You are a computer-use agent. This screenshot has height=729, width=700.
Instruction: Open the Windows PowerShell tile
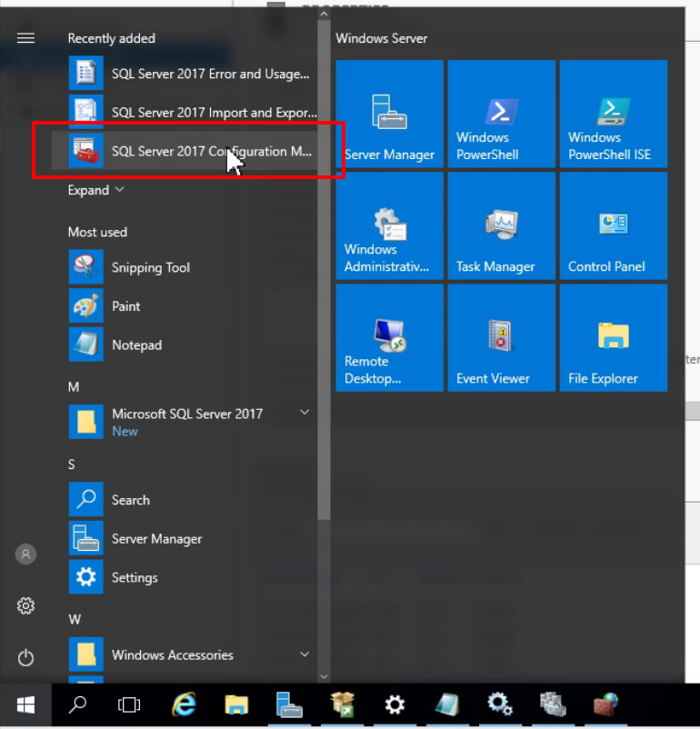(502, 114)
